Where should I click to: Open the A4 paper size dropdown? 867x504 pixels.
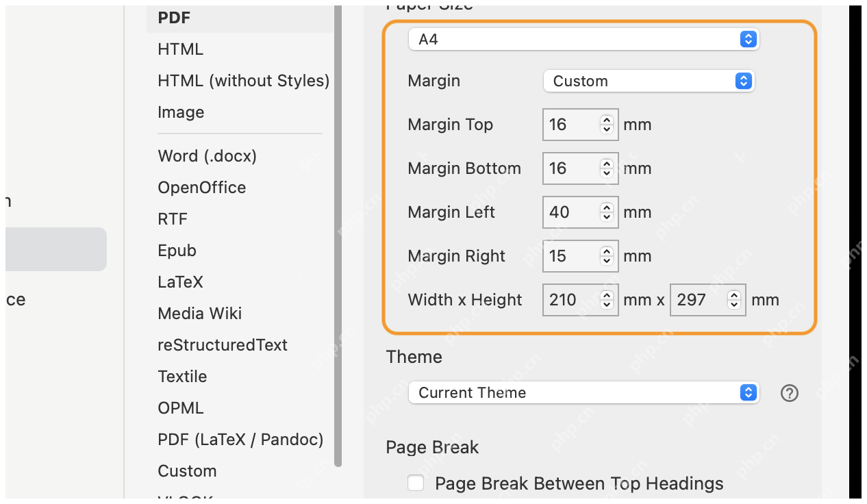(583, 39)
